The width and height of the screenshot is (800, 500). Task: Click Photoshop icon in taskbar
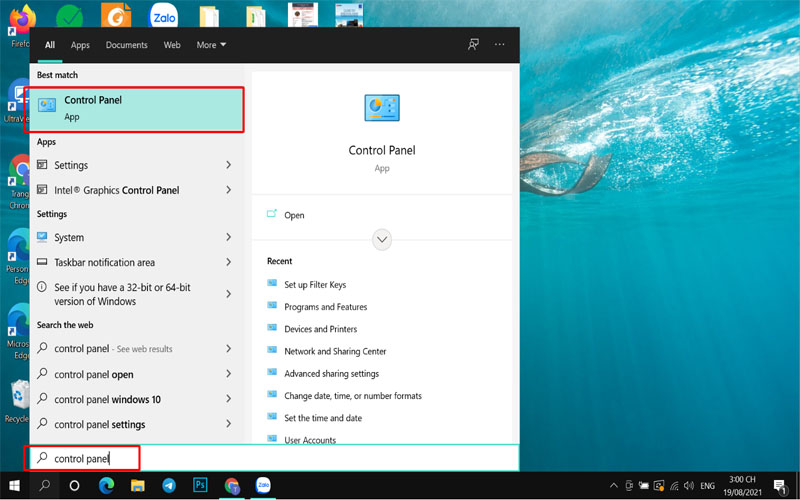pos(200,485)
